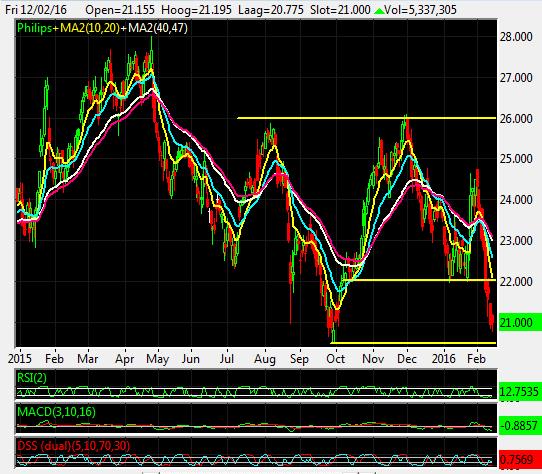542x474 pixels.
Task: Click the Fri 12/02/16 date in header
Action: 36,10
